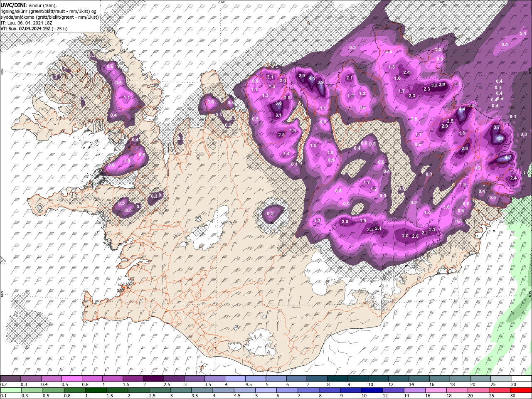532x399 pixels.
Task: Select the medium green 0.5 swatch on lower scale
Action: point(53,390)
